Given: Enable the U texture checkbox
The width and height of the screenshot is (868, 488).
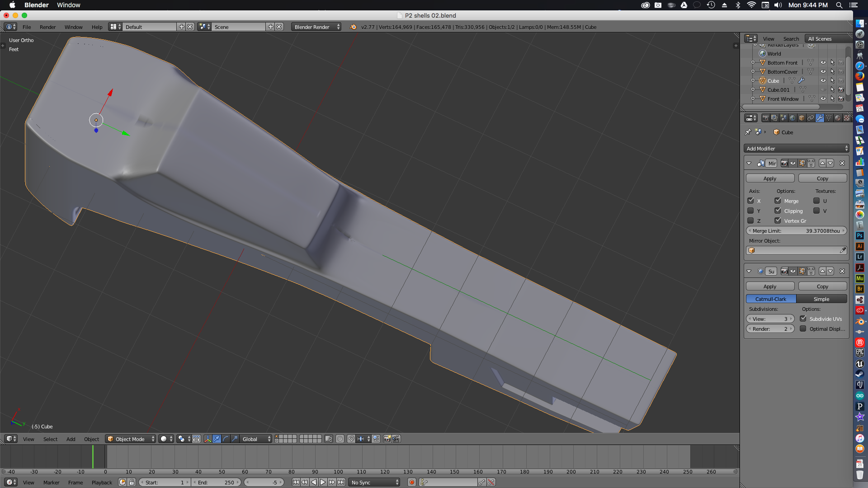Looking at the screenshot, I should 816,201.
